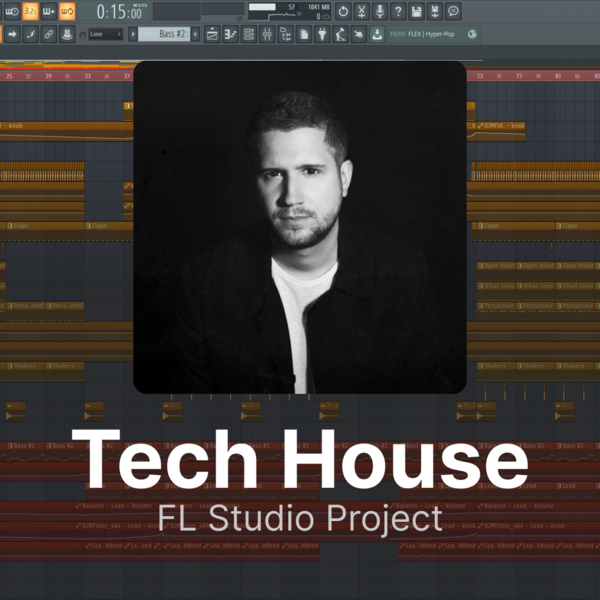
Task: Export rendered audio file icon
Action: point(435,11)
